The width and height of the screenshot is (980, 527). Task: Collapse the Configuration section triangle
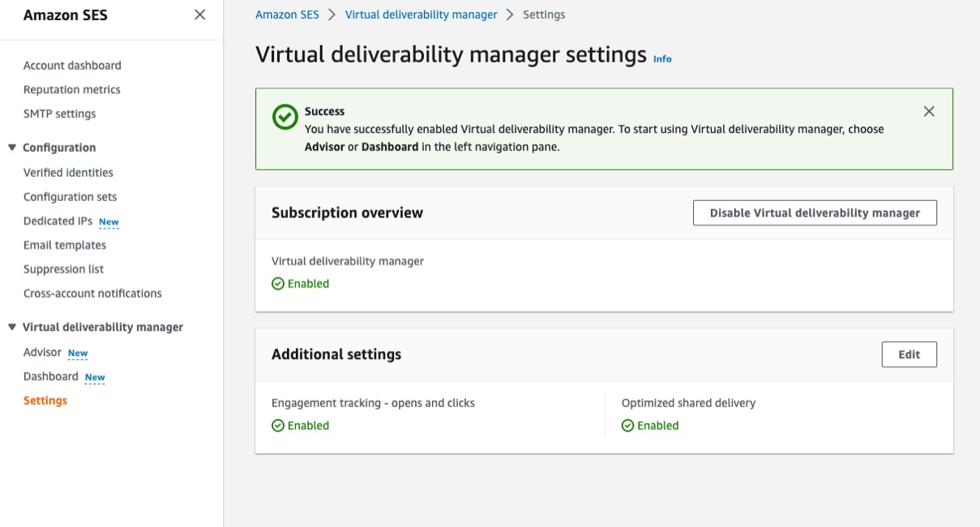(x=12, y=148)
